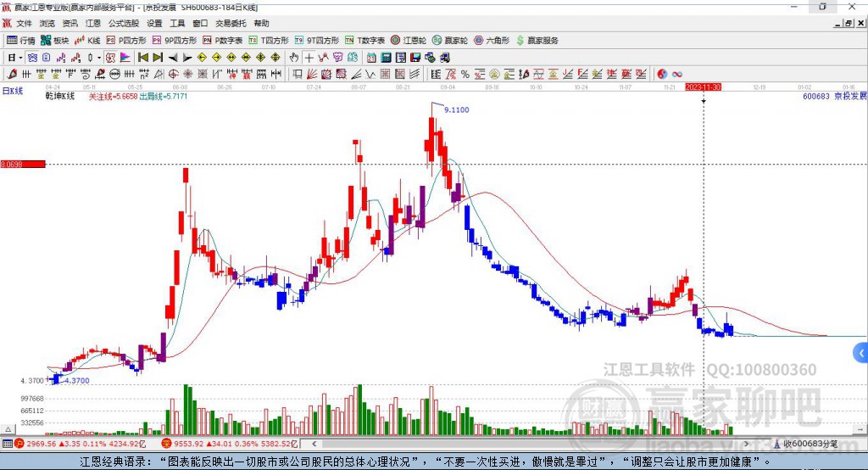
Task: Select the zigzag wave line tool
Action: (x=370, y=74)
